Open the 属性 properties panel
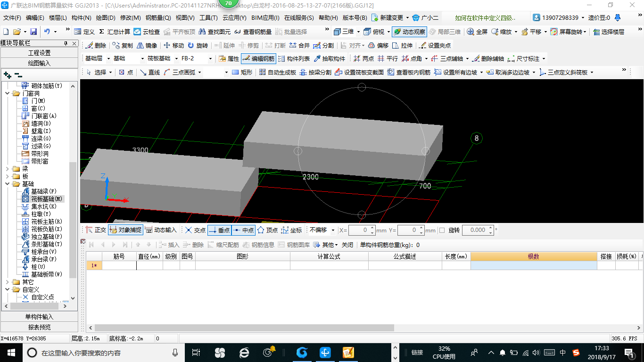The height and width of the screenshot is (362, 644). pos(229,59)
